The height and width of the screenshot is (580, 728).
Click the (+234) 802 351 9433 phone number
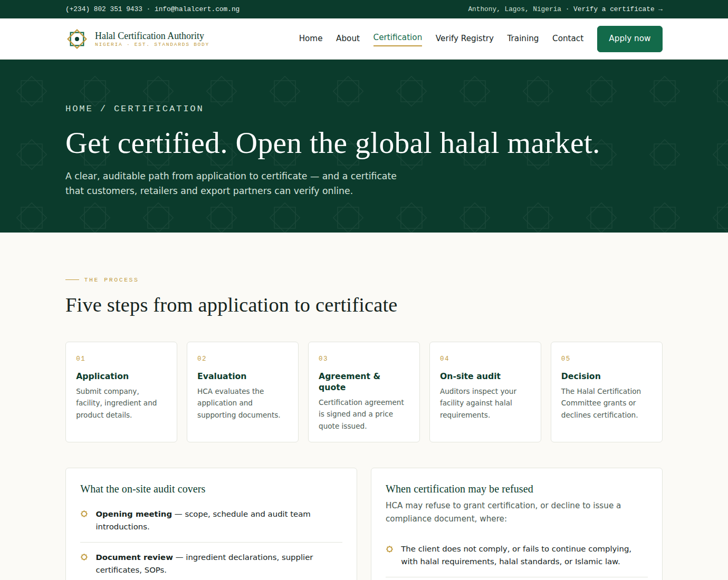pos(104,9)
